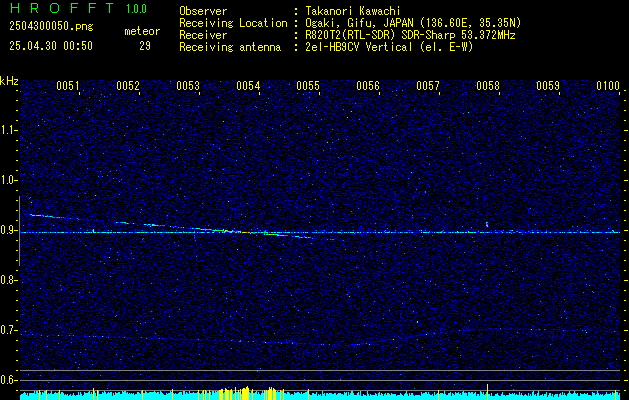Click frequency axis label 0.8
This screenshot has width=629, height=400.
[x=9, y=280]
